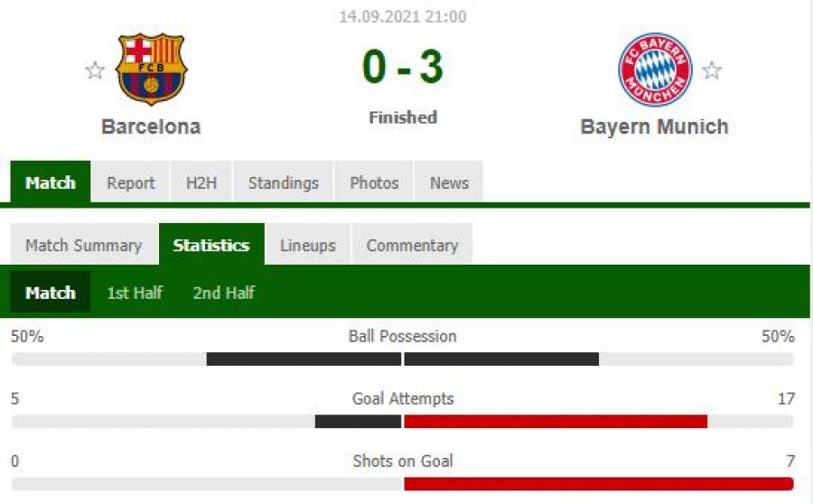Open the Standings tab
Screen dimensions: 813x504
point(283,182)
